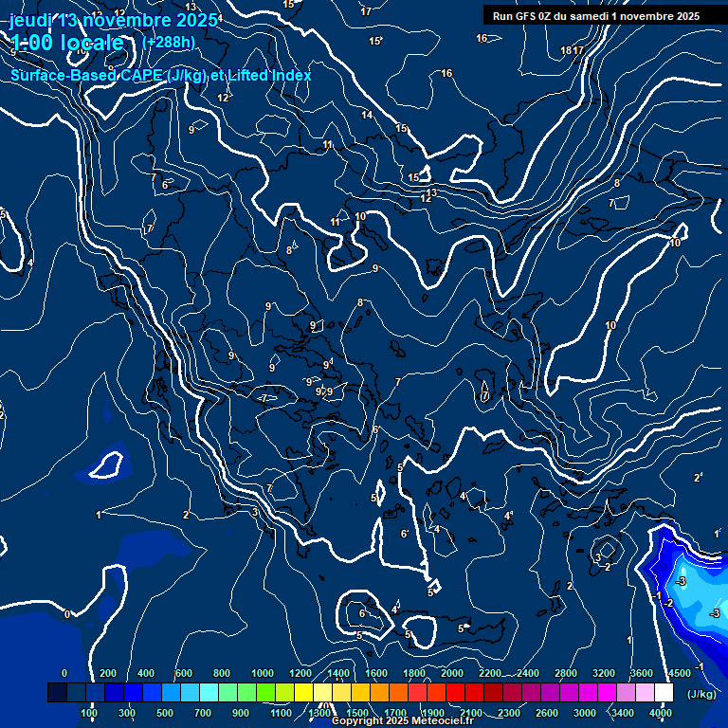Click the legend value '1900'

(433, 713)
